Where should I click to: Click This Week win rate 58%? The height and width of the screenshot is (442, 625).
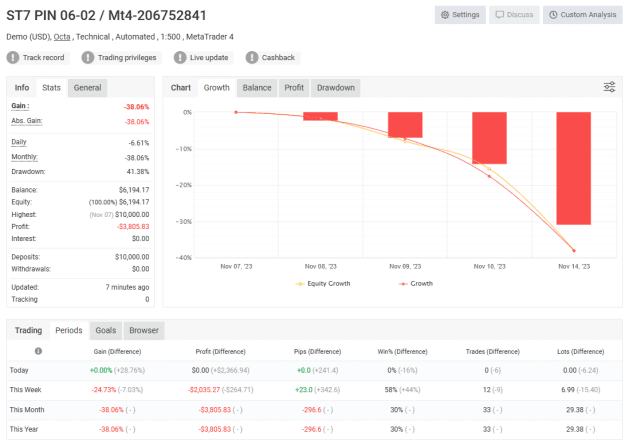(x=391, y=390)
